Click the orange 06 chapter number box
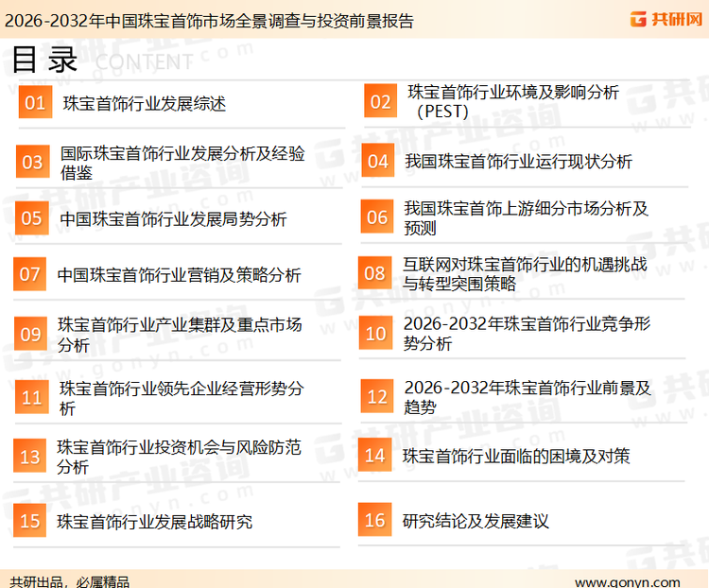This screenshot has width=709, height=588. 377,216
